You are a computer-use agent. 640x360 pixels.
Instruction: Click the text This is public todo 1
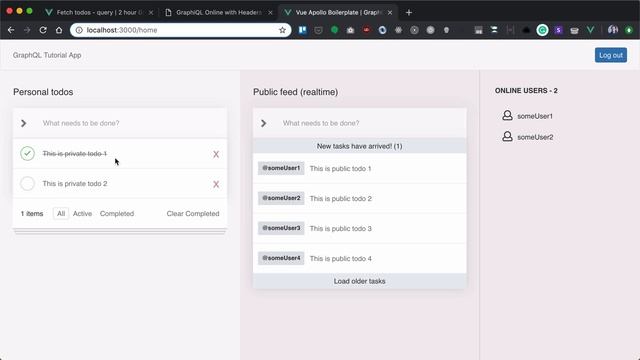pyautogui.click(x=340, y=169)
